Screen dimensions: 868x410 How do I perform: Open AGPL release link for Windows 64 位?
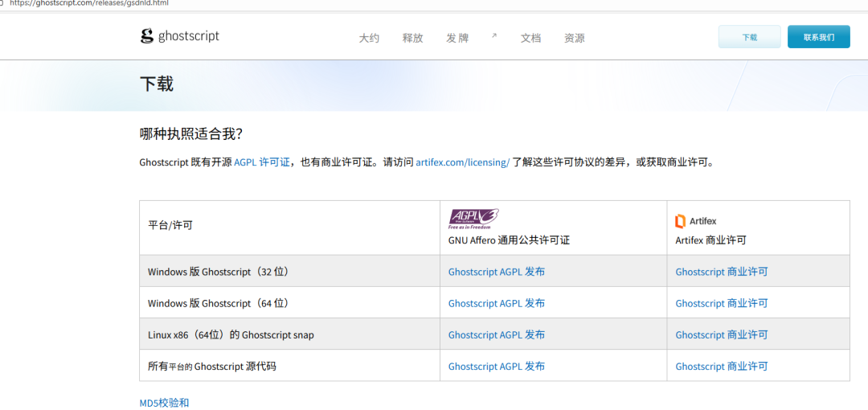tap(497, 303)
